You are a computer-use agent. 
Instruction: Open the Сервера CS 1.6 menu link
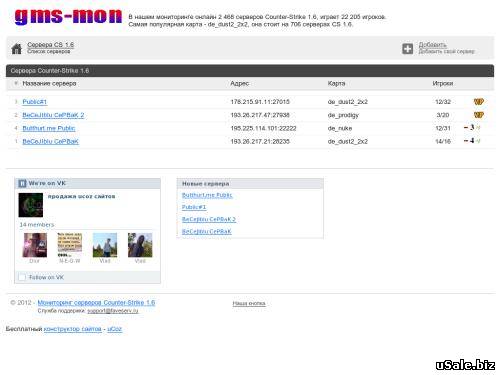coord(50,45)
